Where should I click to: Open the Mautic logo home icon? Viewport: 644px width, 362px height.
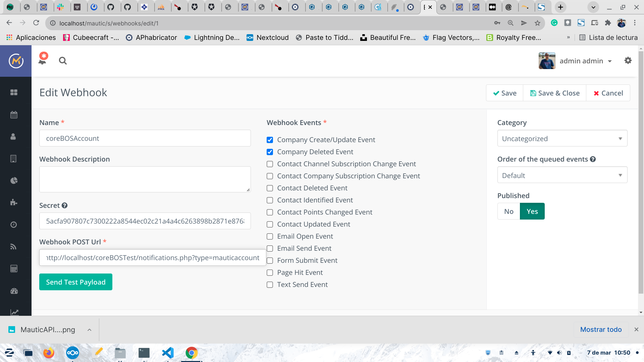point(16,61)
